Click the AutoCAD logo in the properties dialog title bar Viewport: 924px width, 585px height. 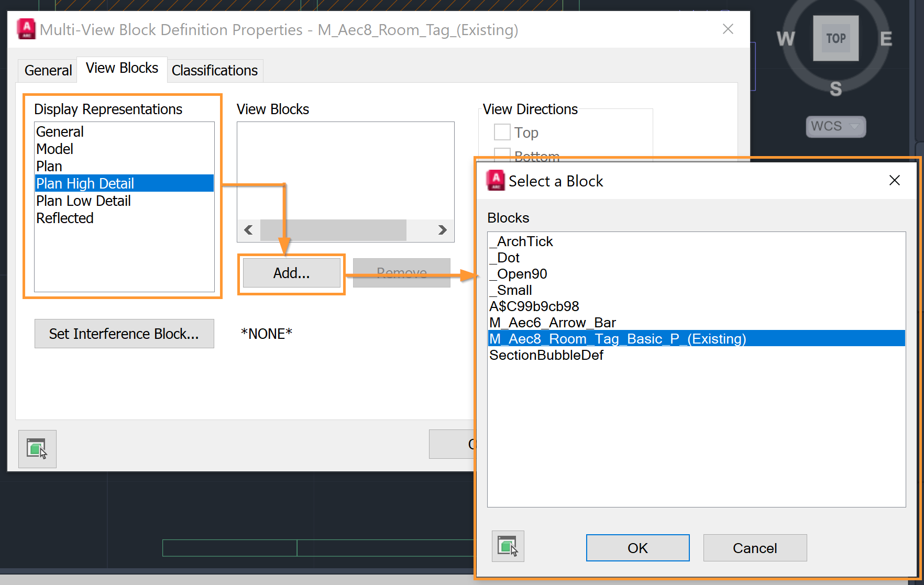point(26,29)
